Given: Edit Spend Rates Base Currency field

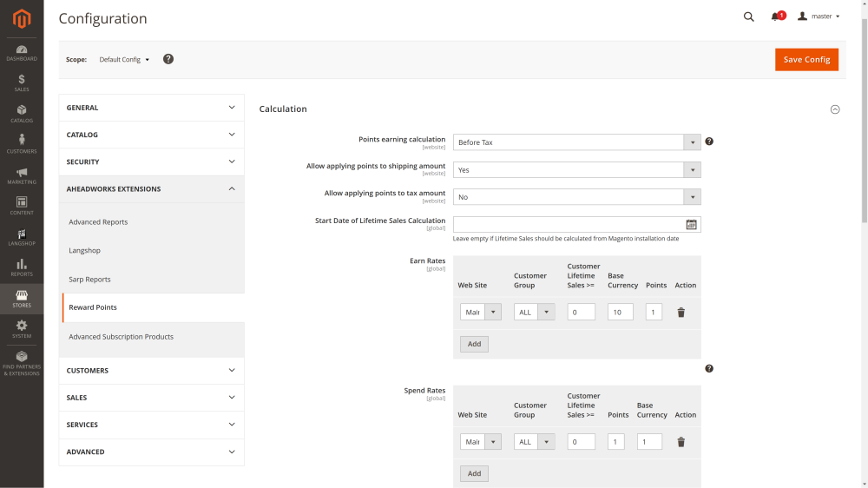Looking at the screenshot, I should [649, 441].
